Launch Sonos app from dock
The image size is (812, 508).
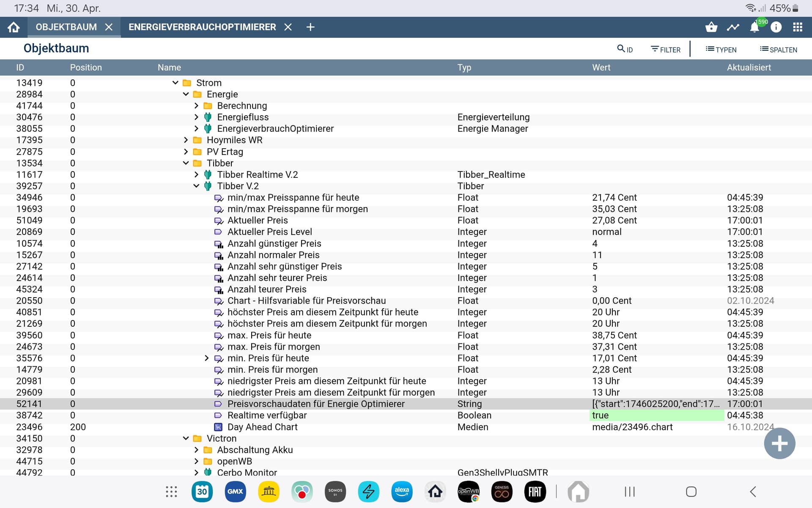(335, 491)
